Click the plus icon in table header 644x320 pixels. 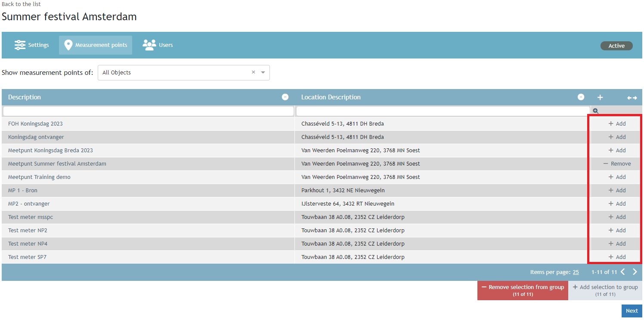point(600,98)
